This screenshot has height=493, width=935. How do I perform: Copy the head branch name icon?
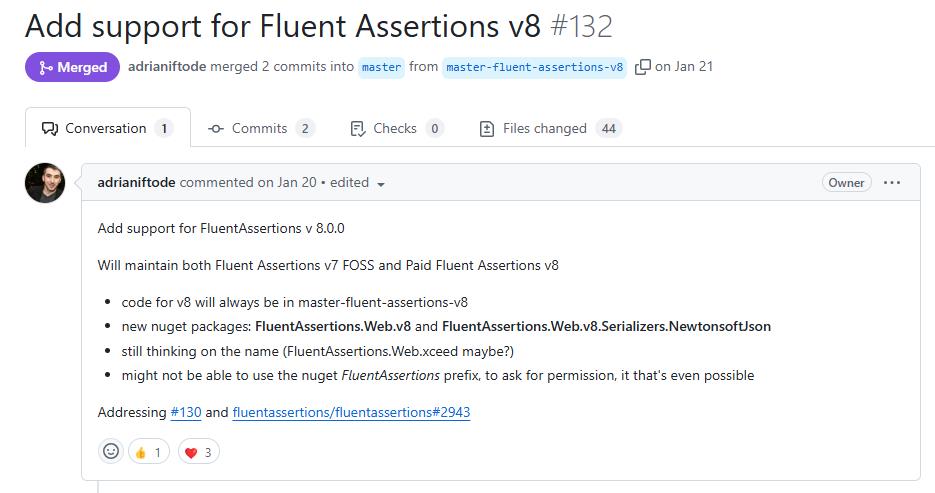click(642, 67)
